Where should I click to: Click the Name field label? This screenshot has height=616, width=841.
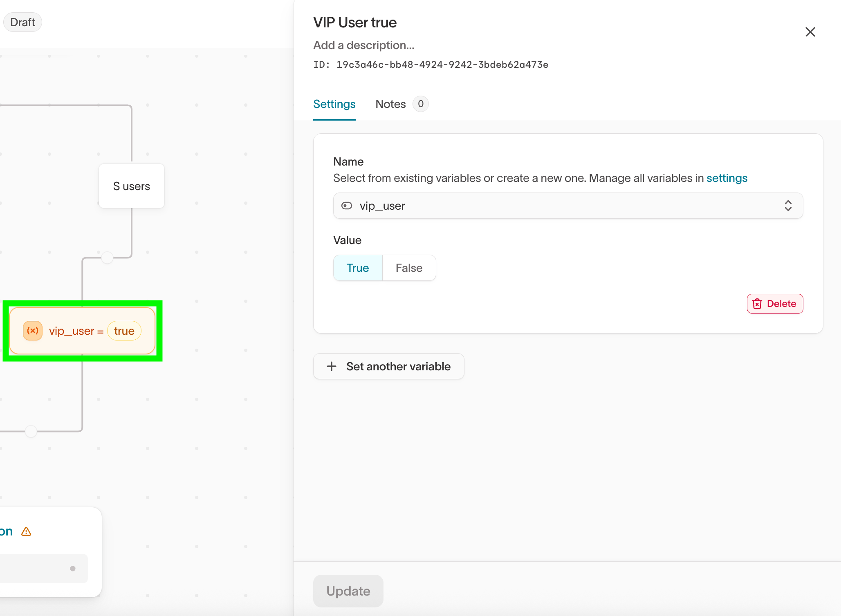(x=348, y=162)
